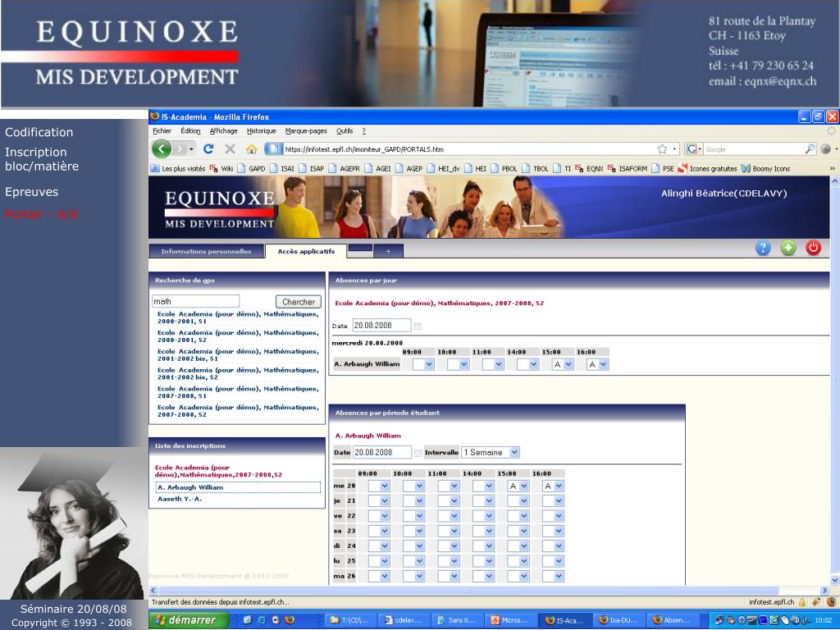Open the EQNX bookmark

(x=589, y=168)
